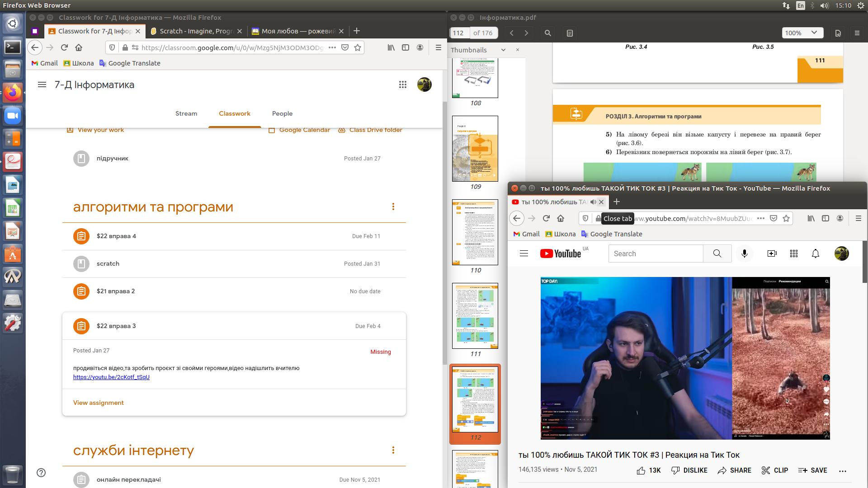Open YouTube voice search microphone

(x=745, y=254)
